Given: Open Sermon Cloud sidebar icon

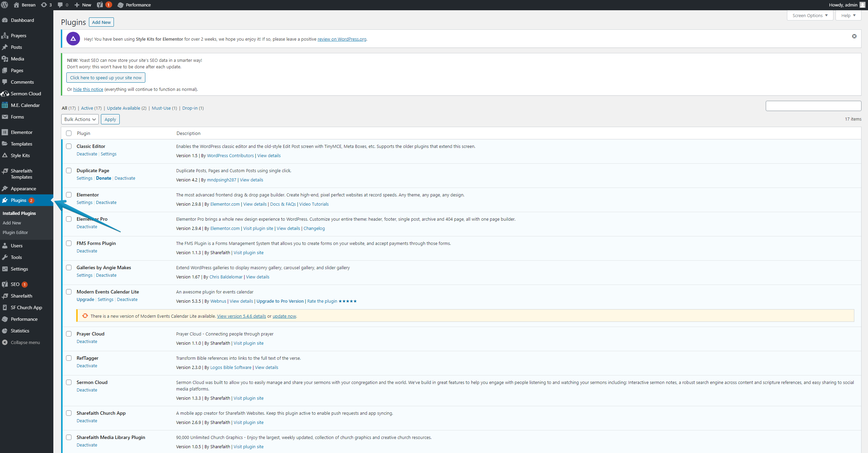Looking at the screenshot, I should (x=5, y=94).
